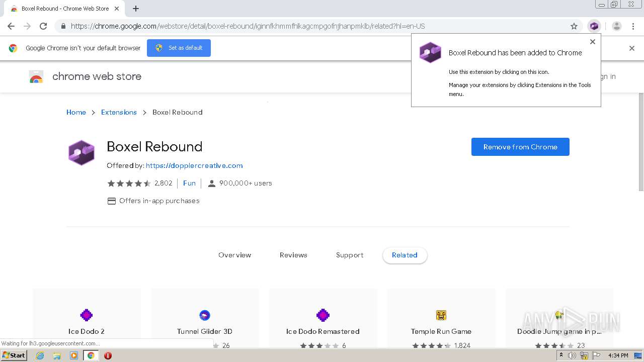
Task: Open the 2,802 ratings count
Action: coord(164,183)
